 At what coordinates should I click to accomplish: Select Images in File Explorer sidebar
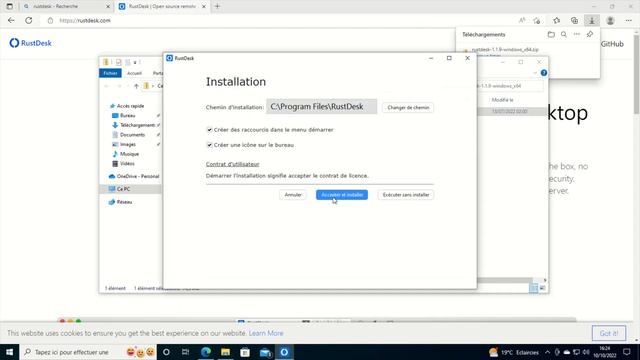[127, 144]
